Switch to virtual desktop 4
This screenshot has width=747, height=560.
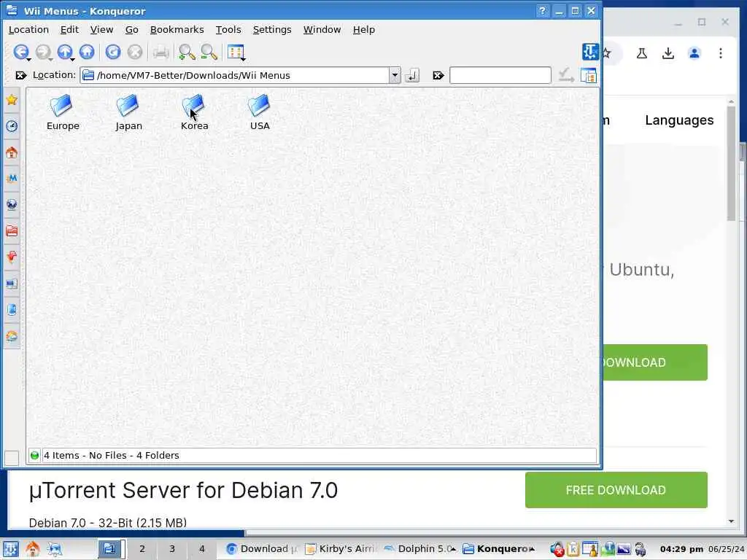[x=202, y=549]
